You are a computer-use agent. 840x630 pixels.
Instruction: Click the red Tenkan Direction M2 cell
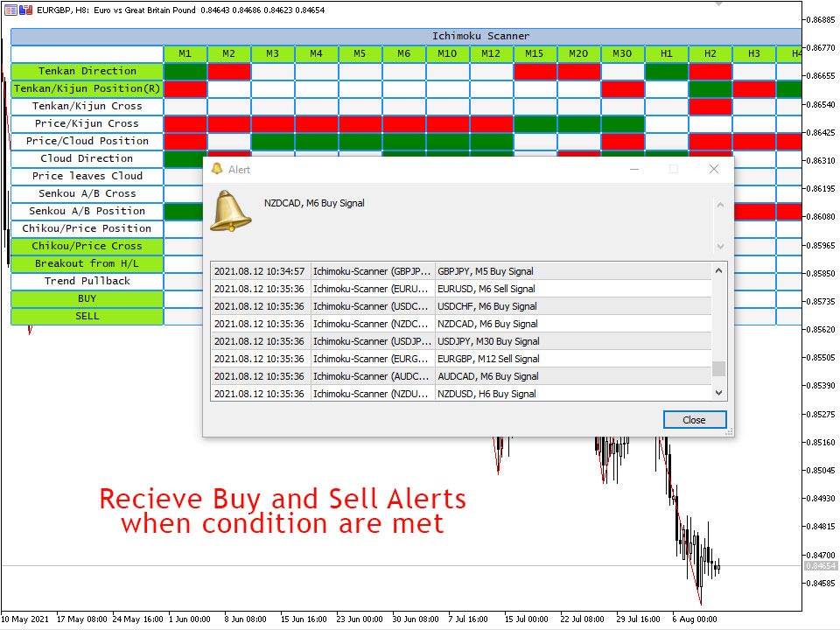(229, 72)
